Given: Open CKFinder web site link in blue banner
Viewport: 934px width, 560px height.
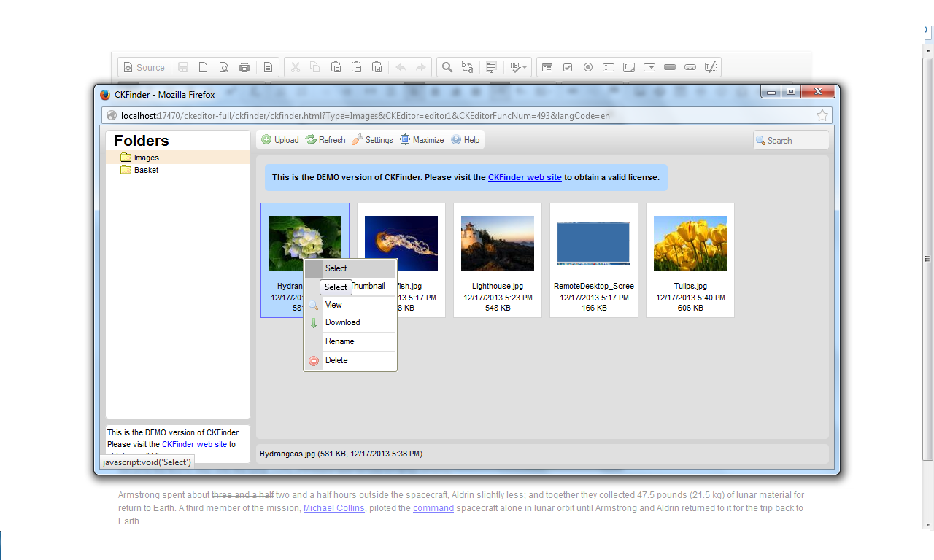Looking at the screenshot, I should [525, 177].
